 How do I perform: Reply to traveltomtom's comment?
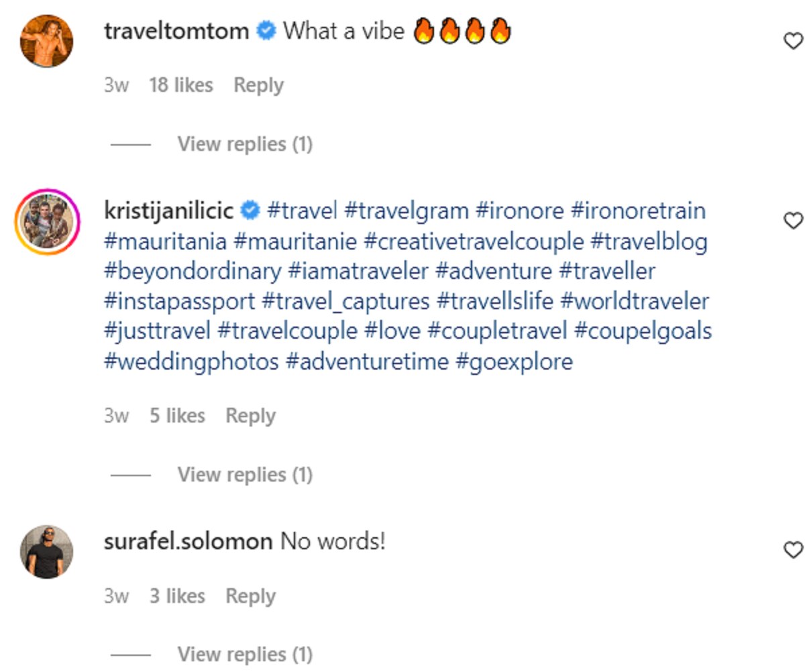258,86
